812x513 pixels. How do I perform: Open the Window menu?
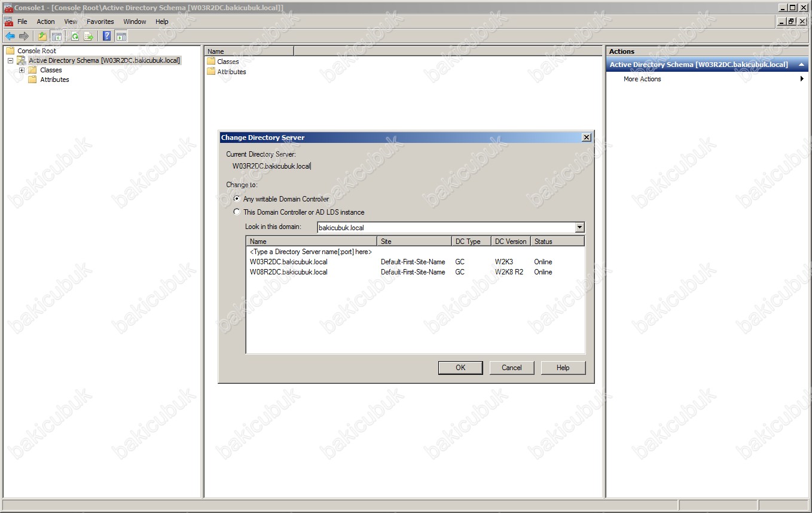(x=135, y=22)
